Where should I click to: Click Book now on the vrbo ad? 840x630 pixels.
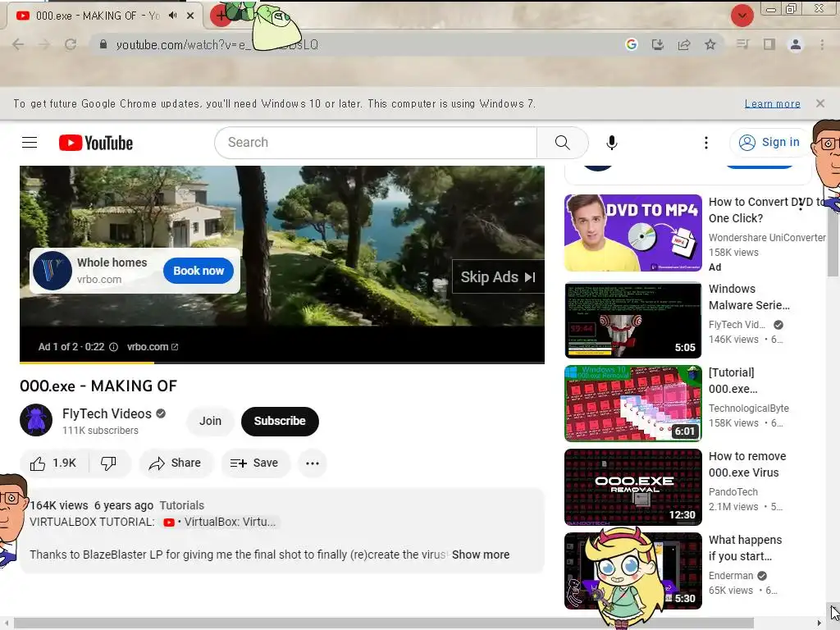tap(199, 271)
